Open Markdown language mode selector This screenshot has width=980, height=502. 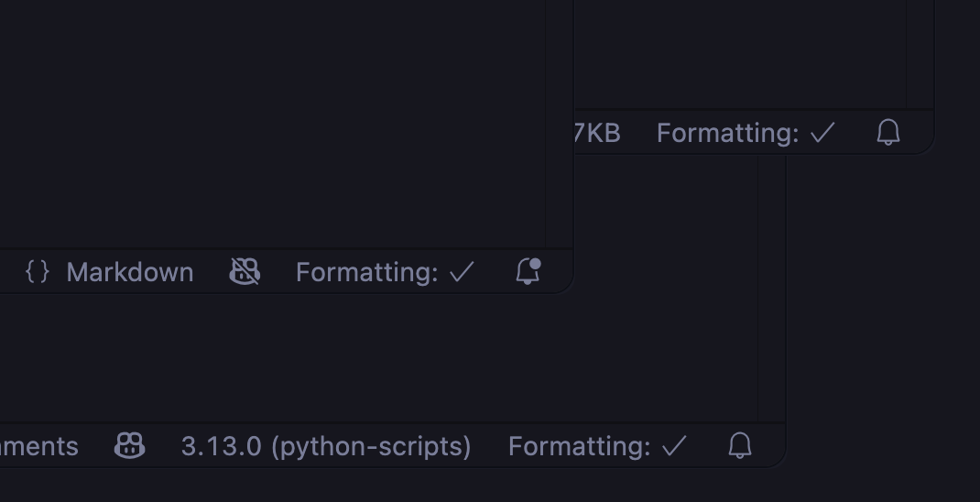[129, 272]
